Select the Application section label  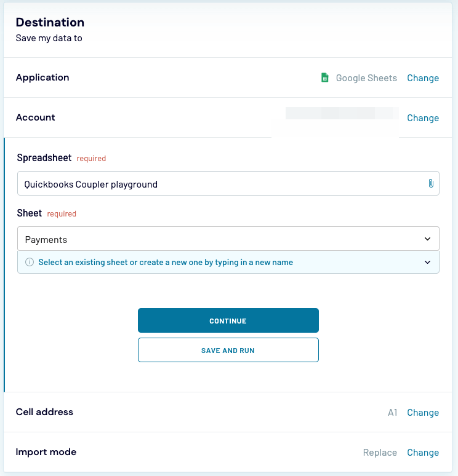[x=42, y=77]
